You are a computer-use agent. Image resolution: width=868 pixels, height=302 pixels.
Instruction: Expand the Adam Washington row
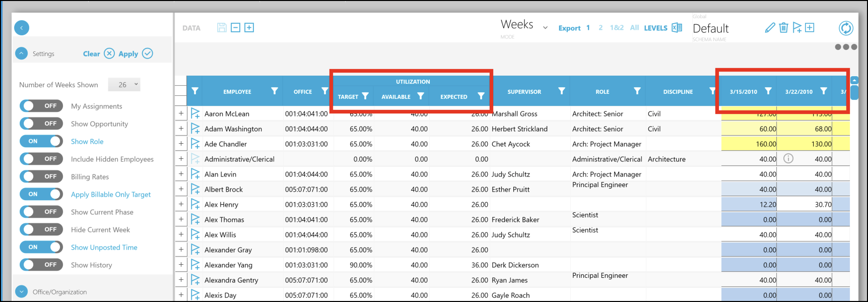[181, 129]
